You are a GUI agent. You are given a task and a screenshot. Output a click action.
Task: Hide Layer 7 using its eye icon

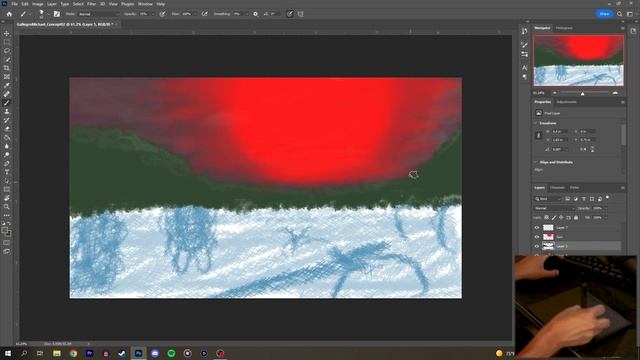coord(537,228)
